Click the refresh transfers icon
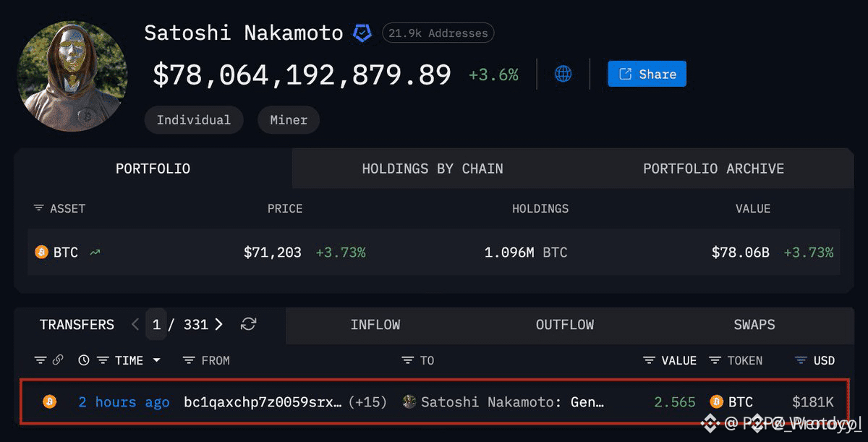This screenshot has width=868, height=442. (x=248, y=324)
